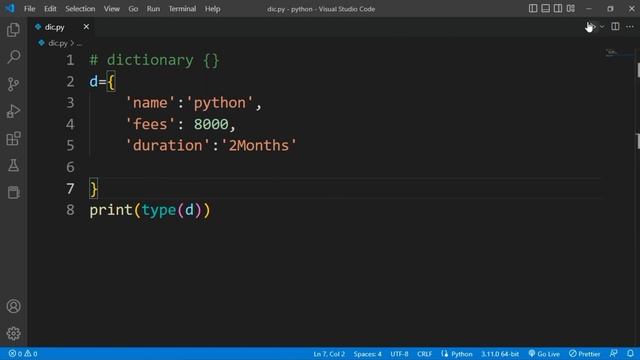Open the Explorer view in activity bar
Image resolution: width=640 pixels, height=360 pixels.
click(x=13, y=30)
